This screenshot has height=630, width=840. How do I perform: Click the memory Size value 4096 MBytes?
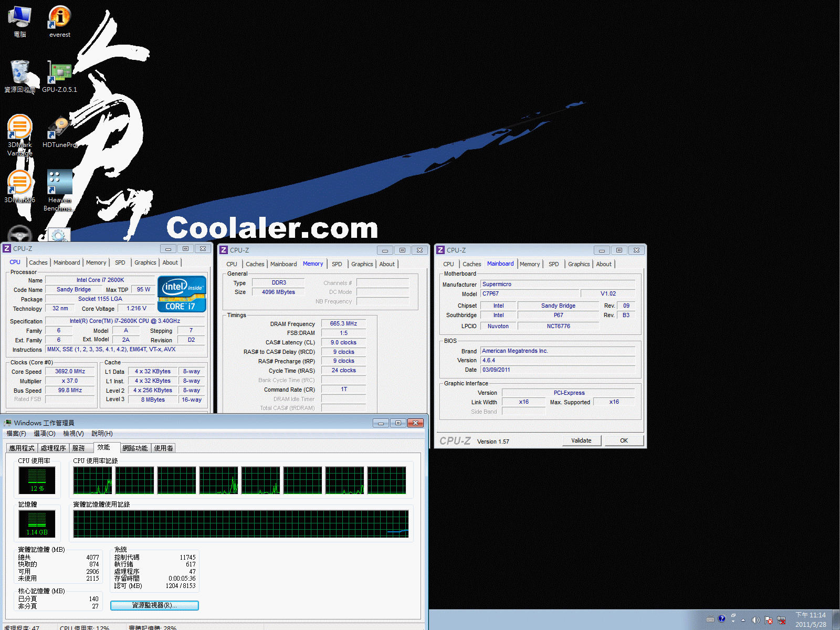[x=278, y=292]
